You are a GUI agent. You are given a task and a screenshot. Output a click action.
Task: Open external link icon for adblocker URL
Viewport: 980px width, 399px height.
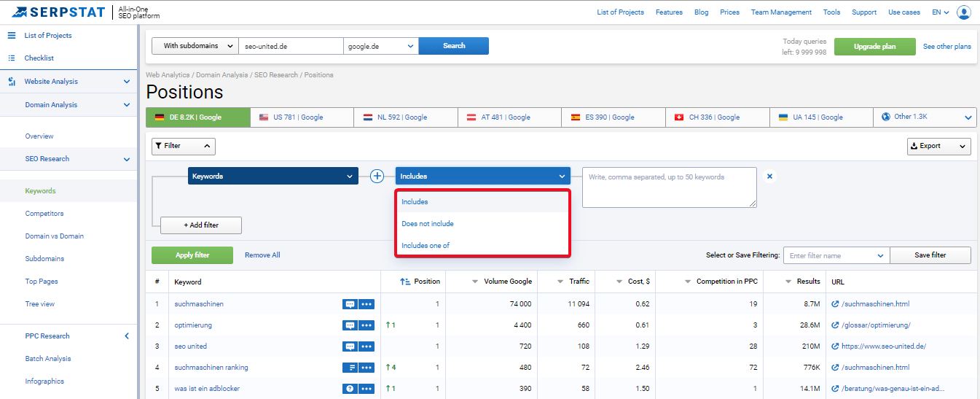(835, 389)
